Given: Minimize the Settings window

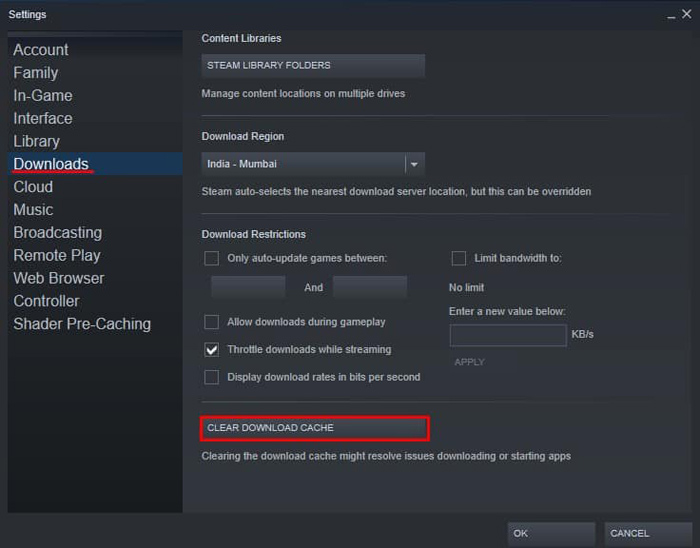Looking at the screenshot, I should (671, 16).
